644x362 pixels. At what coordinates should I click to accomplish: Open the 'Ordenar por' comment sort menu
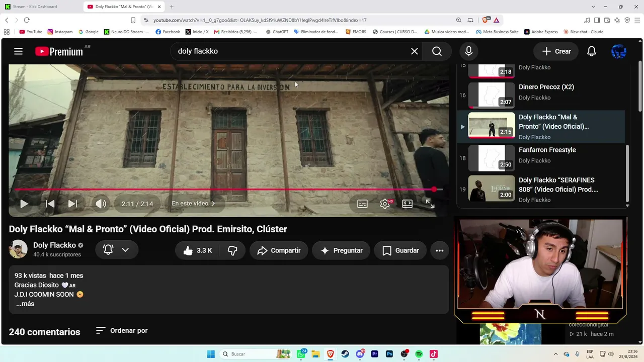click(x=122, y=330)
